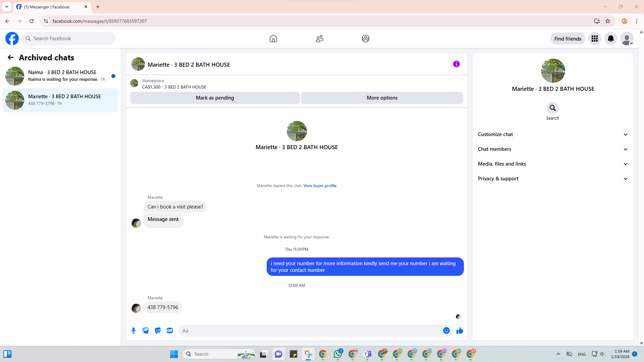Open the Facebook Home icon
The image size is (644, 362).
pyautogui.click(x=273, y=39)
